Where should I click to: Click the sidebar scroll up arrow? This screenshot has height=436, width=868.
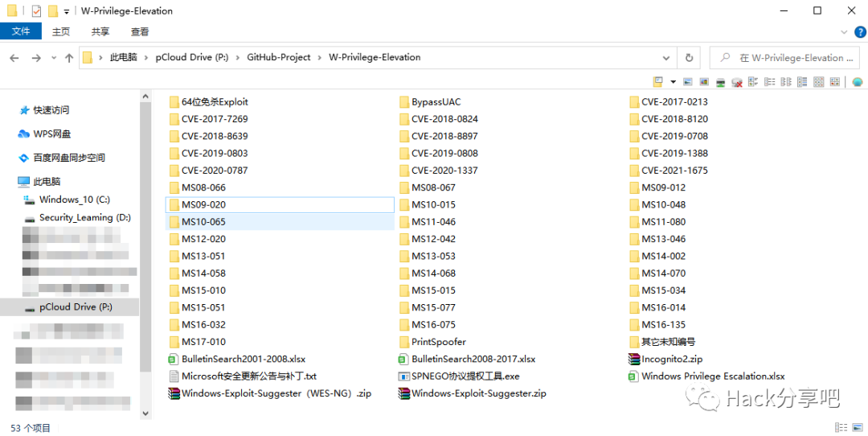tap(145, 97)
